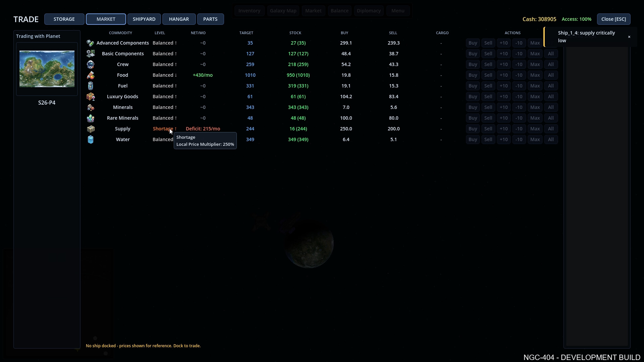Screen dimensions: 644x362
Task: Click the Basic Components crate icon
Action: (90, 54)
